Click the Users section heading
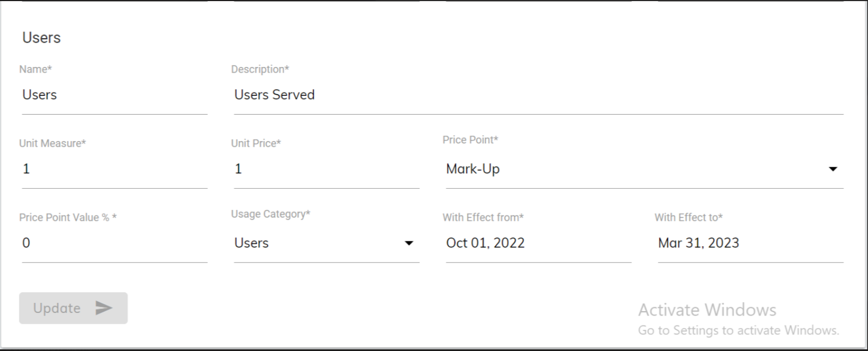 (41, 38)
